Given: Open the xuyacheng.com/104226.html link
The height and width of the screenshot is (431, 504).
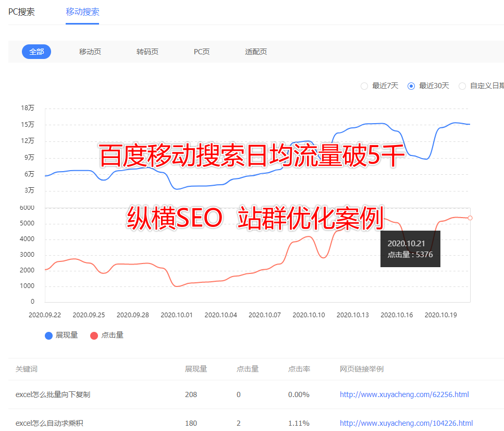Looking at the screenshot, I should 406,423.
